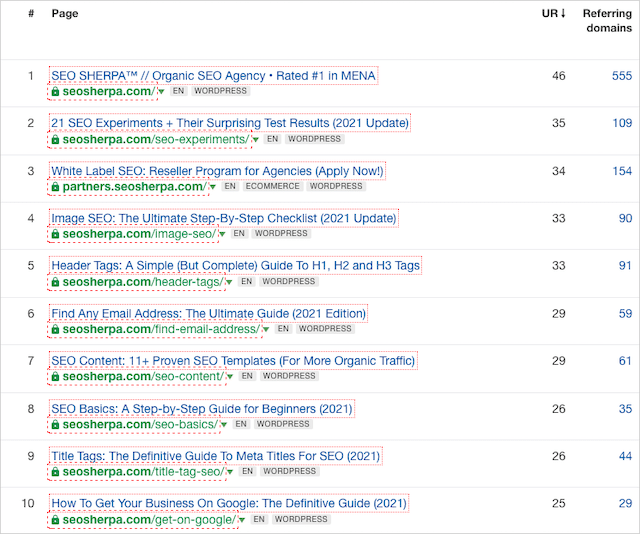Click the lock icon before seo-basics URL
This screenshot has width=640, height=534.
pyautogui.click(x=56, y=425)
